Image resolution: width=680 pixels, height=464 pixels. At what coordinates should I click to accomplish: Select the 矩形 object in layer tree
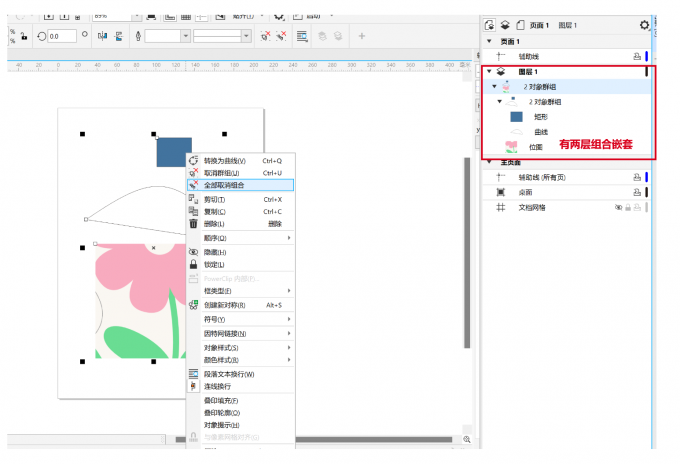pyautogui.click(x=541, y=117)
